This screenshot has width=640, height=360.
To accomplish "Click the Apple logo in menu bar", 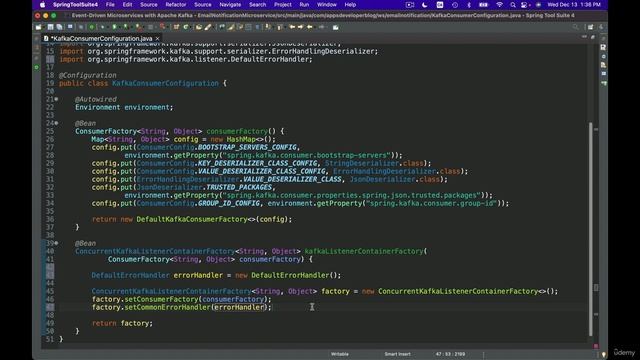I will click(x=42, y=4).
